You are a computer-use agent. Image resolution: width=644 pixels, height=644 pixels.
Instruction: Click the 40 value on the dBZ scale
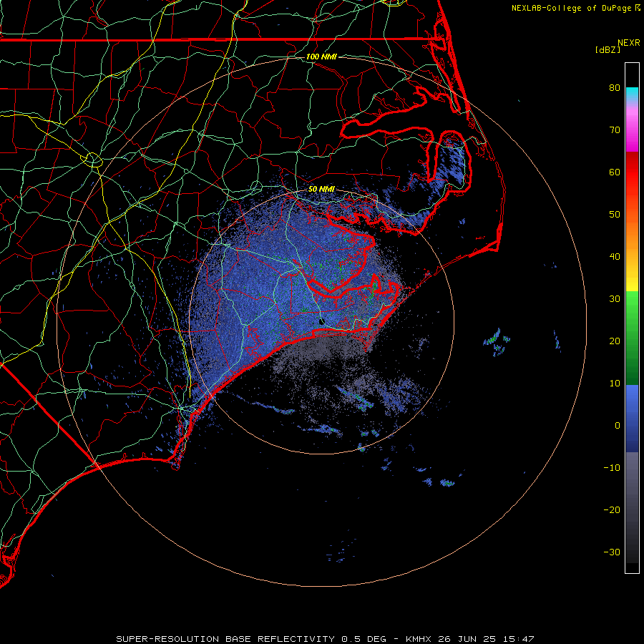click(615, 257)
